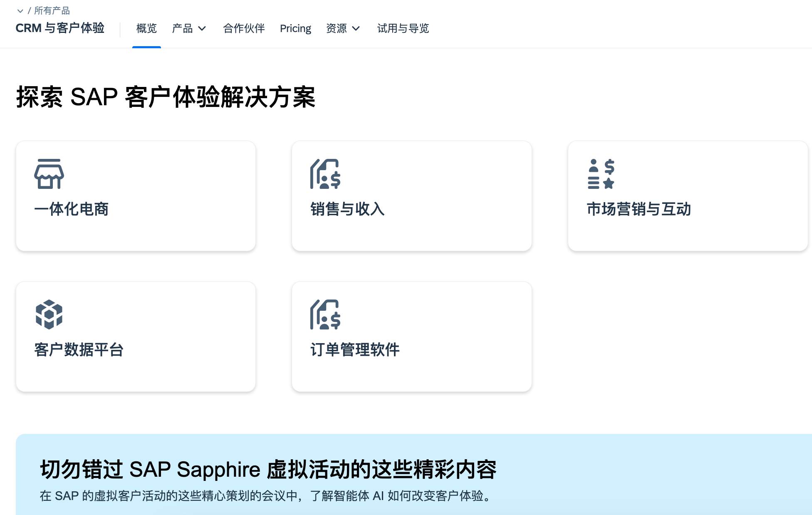Click the icon above 订单管理软件
This screenshot has width=812, height=515.
(x=325, y=314)
